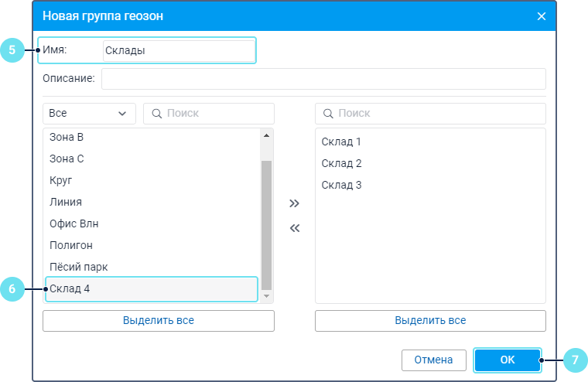This screenshot has height=382, width=588.
Task: Confirm with the OK button
Action: [x=507, y=360]
